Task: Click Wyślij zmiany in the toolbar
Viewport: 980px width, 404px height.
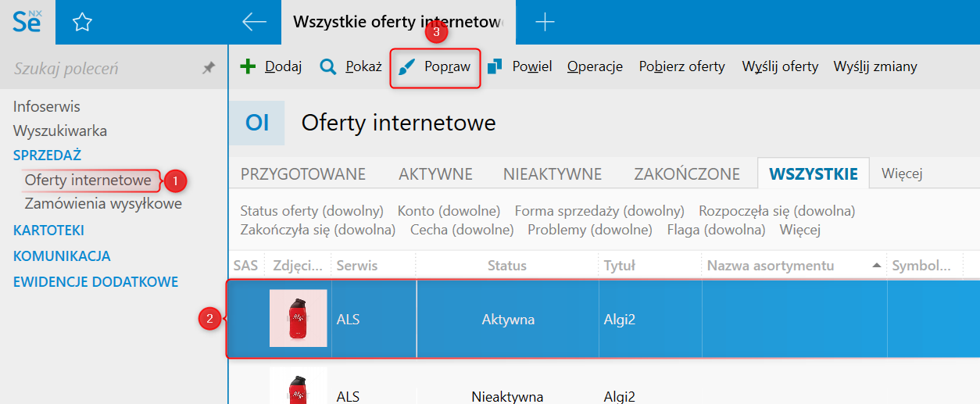Action: [x=875, y=66]
